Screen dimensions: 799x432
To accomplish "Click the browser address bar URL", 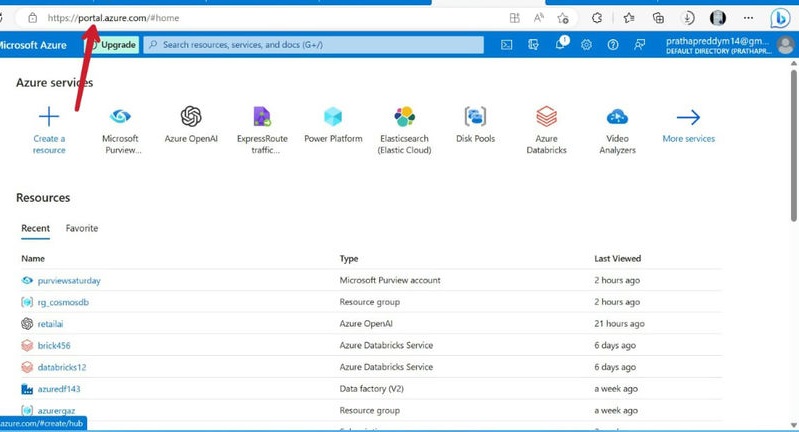I will point(113,18).
